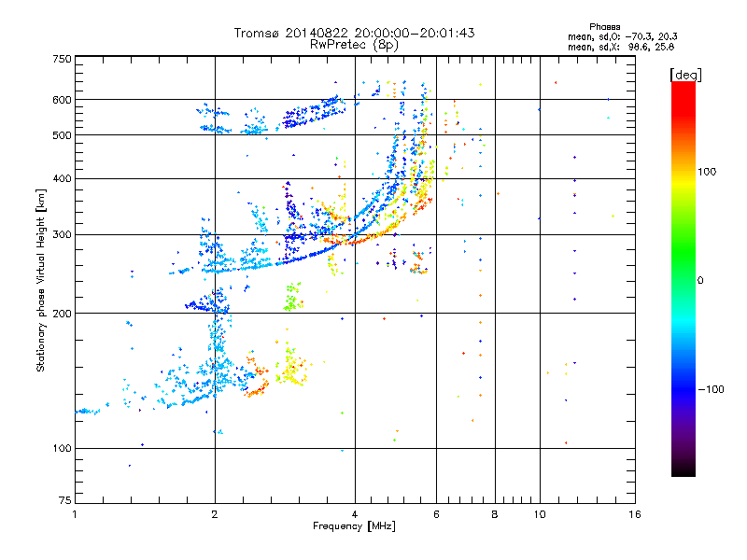Click the 'Phases' statistics header

point(604,27)
